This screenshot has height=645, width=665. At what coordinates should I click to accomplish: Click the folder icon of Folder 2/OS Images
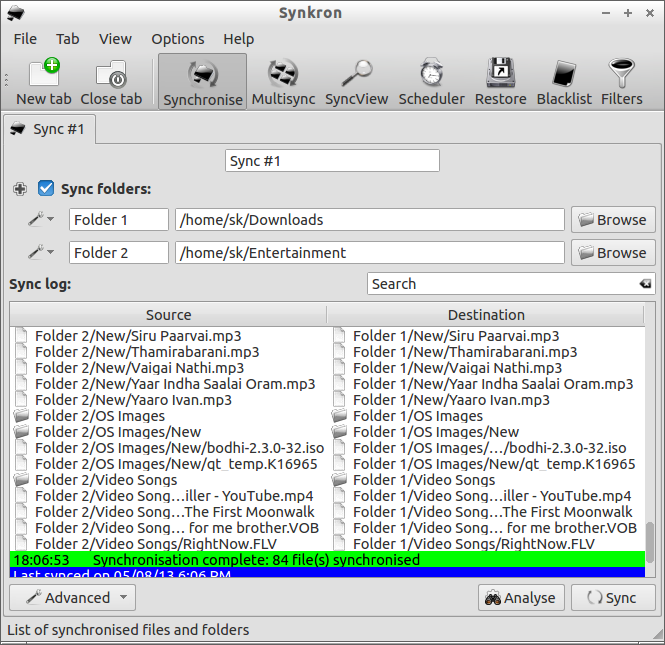[21, 416]
